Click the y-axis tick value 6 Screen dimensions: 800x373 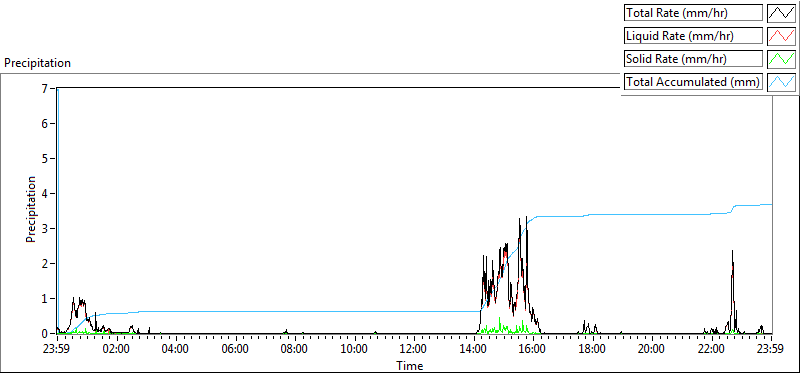coord(44,123)
